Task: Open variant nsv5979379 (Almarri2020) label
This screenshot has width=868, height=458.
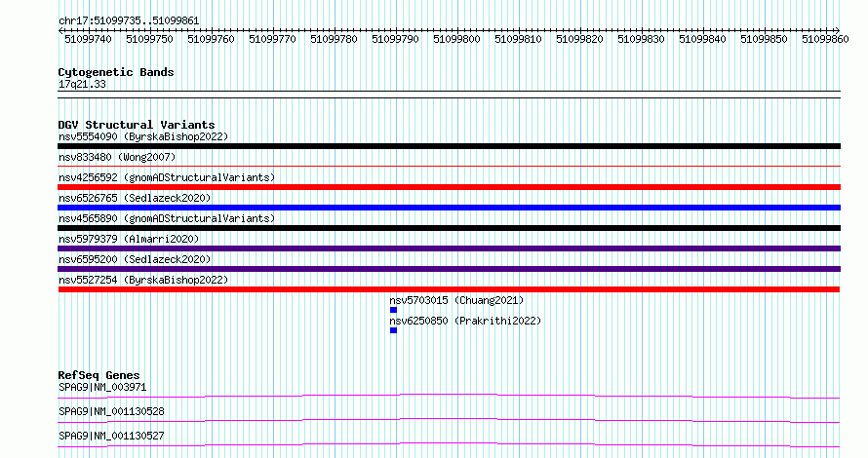Action: click(x=129, y=239)
